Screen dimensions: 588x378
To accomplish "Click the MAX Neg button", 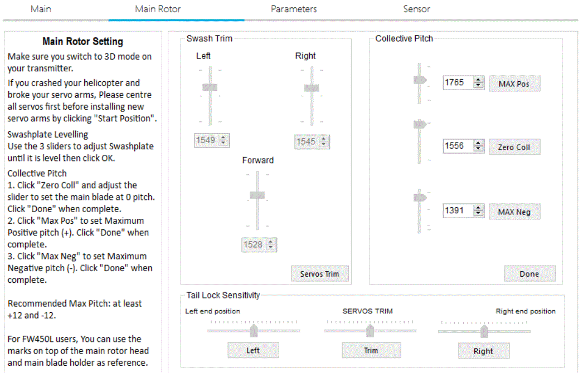I will 514,212.
